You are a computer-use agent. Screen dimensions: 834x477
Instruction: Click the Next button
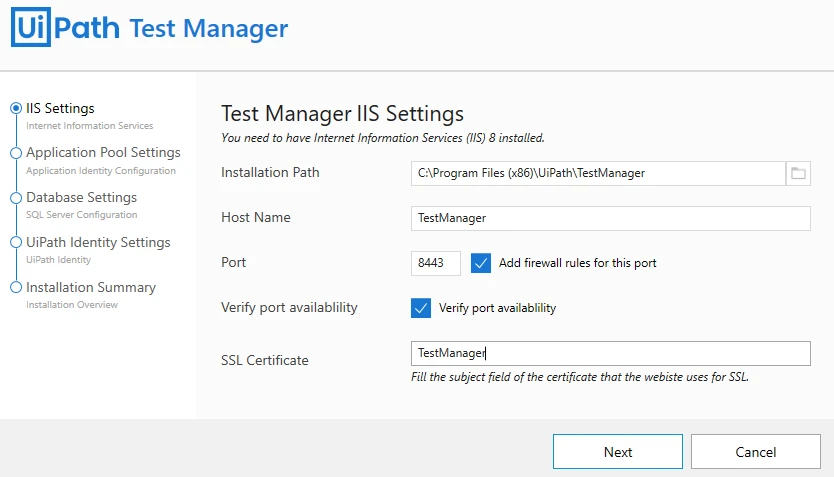tap(618, 451)
